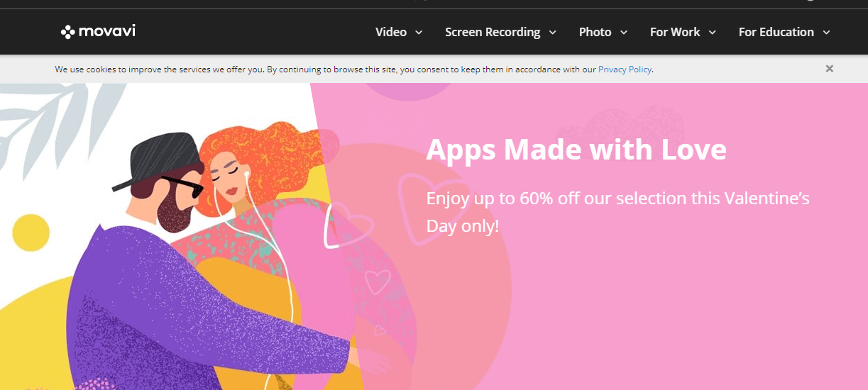Image resolution: width=868 pixels, height=390 pixels.
Task: Expand the For Work chevron
Action: click(712, 33)
